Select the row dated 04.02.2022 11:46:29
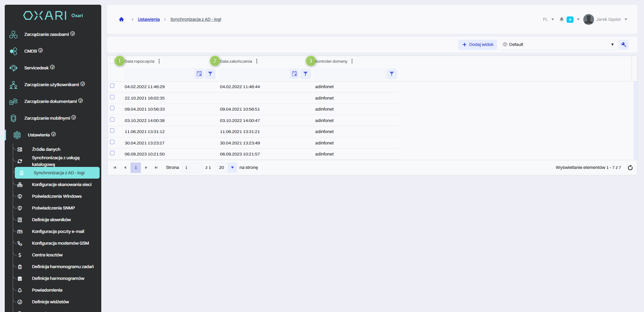Viewport: 644px width, 312px height. point(112,86)
